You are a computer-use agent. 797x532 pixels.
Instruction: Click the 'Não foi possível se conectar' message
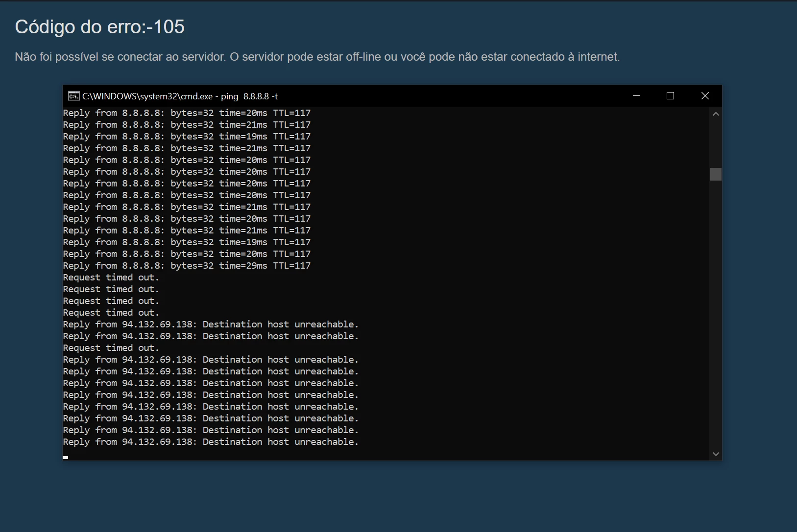click(x=317, y=57)
